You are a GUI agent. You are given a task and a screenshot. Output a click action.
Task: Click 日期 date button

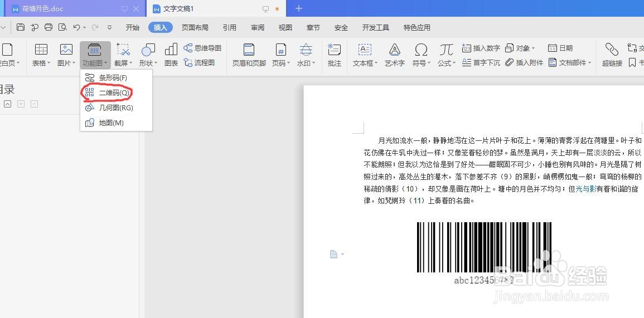560,48
